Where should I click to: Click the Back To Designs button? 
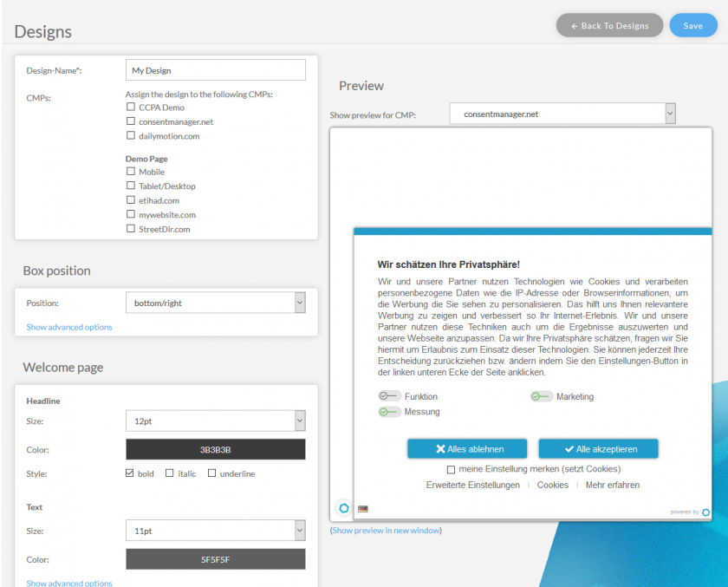[x=609, y=25]
